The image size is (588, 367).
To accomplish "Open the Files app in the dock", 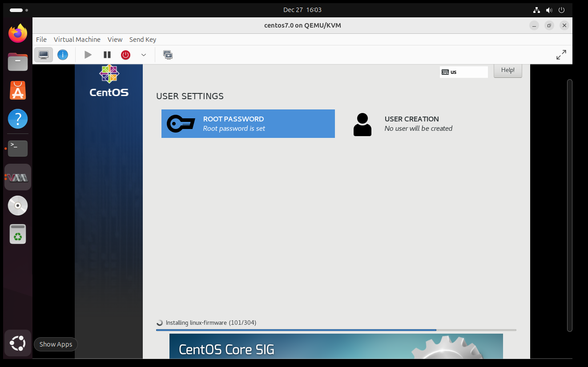I will (x=18, y=62).
